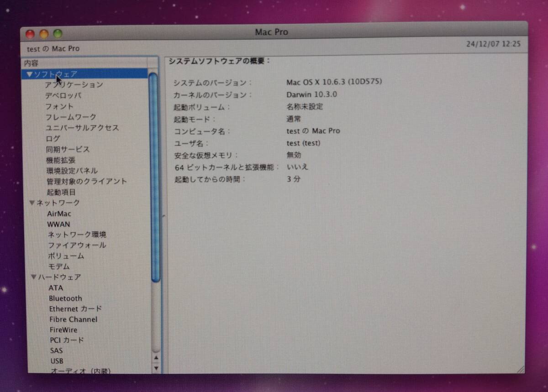Click the sidebar scrollbar thumb
The height and width of the screenshot is (392, 548).
click(154, 177)
